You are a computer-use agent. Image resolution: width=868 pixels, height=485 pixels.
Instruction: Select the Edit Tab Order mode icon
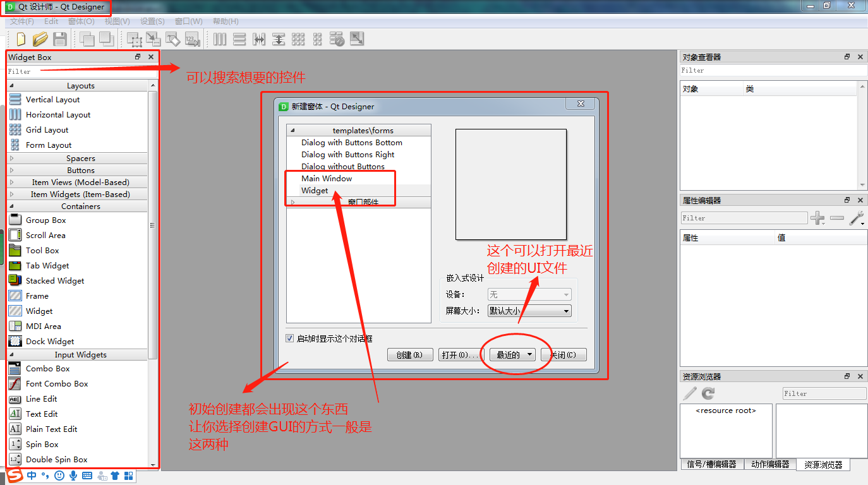tap(193, 39)
